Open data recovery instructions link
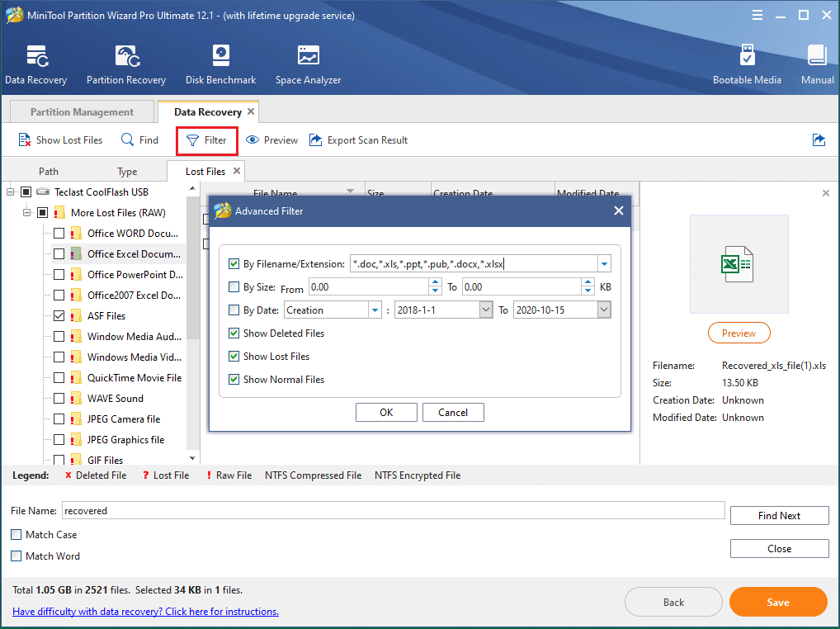The image size is (840, 629). pos(145,612)
